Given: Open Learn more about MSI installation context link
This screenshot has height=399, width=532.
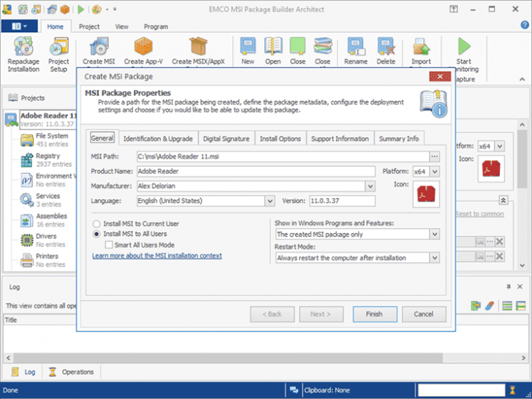Looking at the screenshot, I should click(157, 256).
